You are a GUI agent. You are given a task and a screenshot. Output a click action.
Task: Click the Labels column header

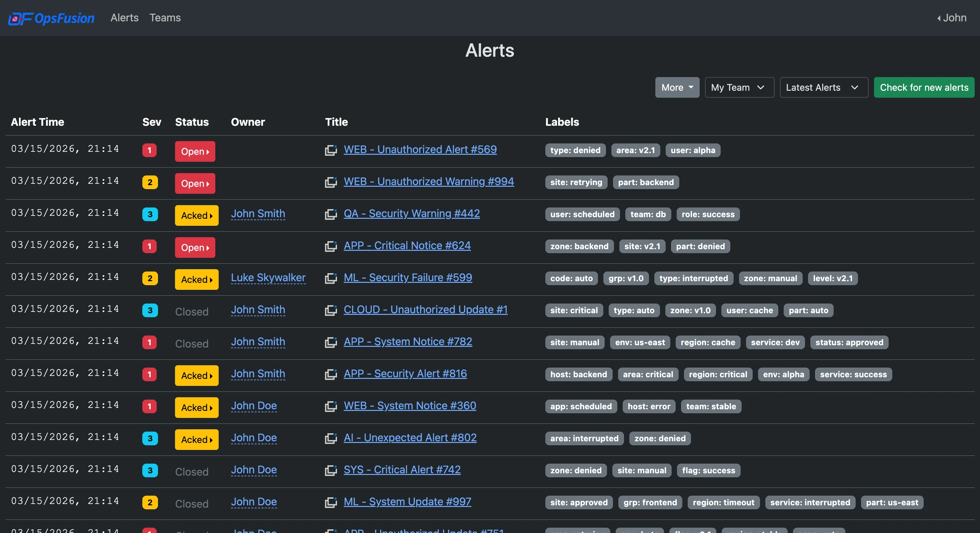pyautogui.click(x=562, y=122)
